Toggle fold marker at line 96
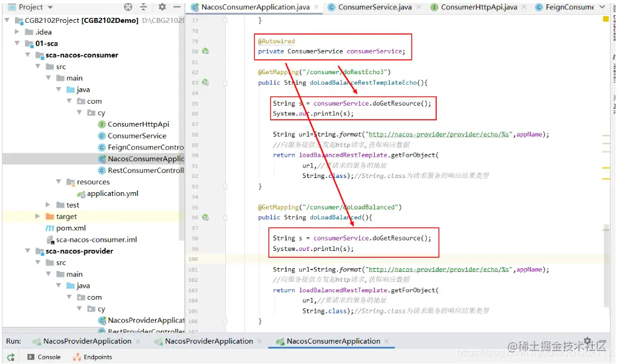Viewport: 618px width, 364px height. click(x=225, y=218)
